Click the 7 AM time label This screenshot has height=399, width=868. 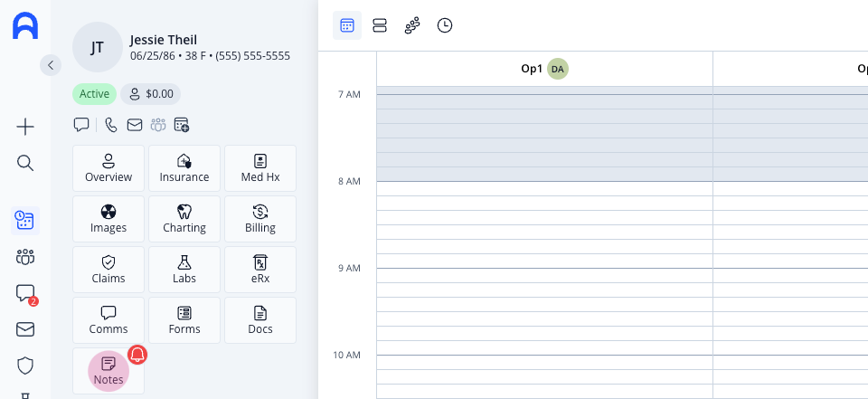click(x=349, y=94)
